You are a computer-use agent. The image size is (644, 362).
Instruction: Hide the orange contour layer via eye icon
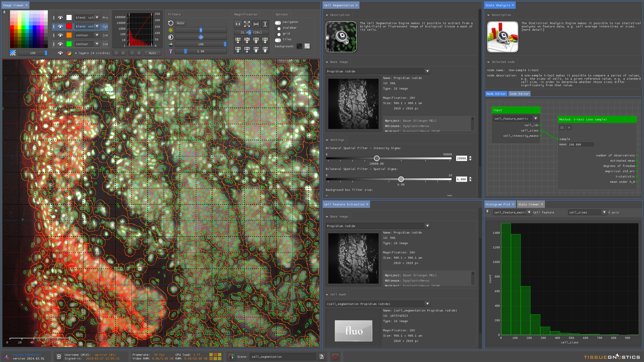(x=60, y=35)
